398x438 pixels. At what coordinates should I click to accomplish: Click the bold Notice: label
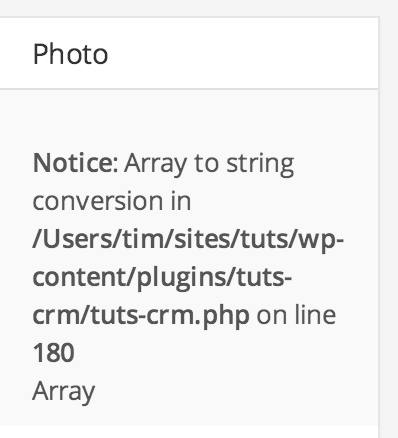point(75,163)
